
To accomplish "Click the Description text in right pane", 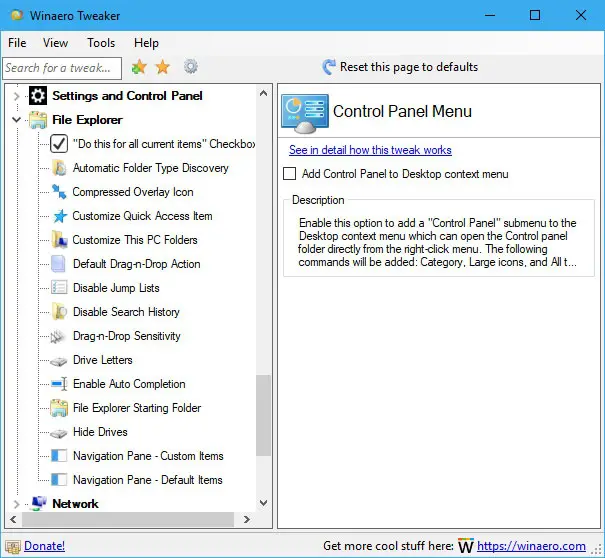I will [437, 242].
